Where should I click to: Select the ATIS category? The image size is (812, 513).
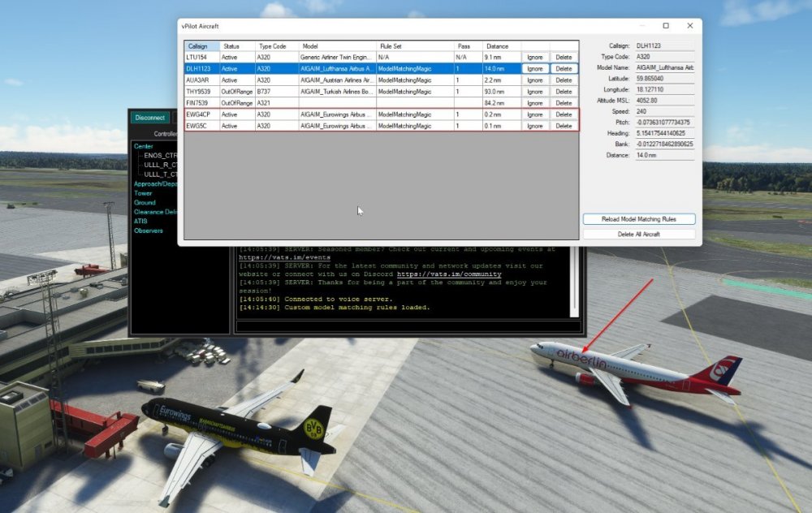pyautogui.click(x=140, y=220)
